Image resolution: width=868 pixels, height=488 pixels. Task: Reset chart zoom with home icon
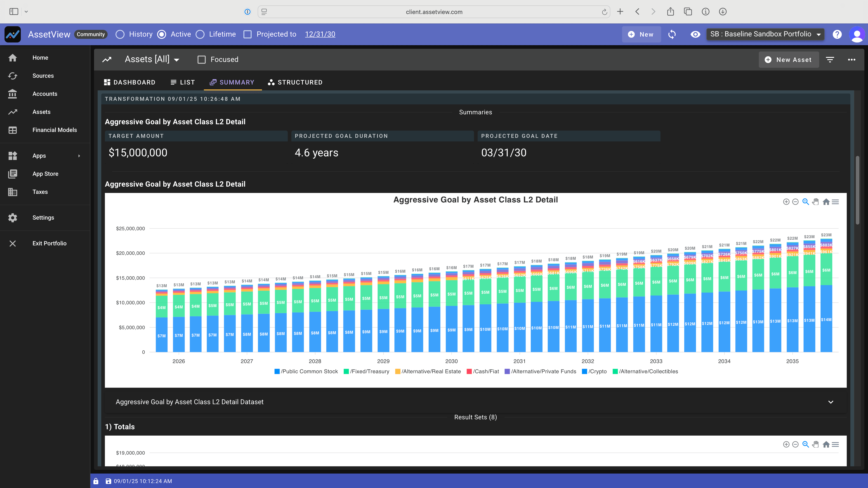tap(826, 202)
